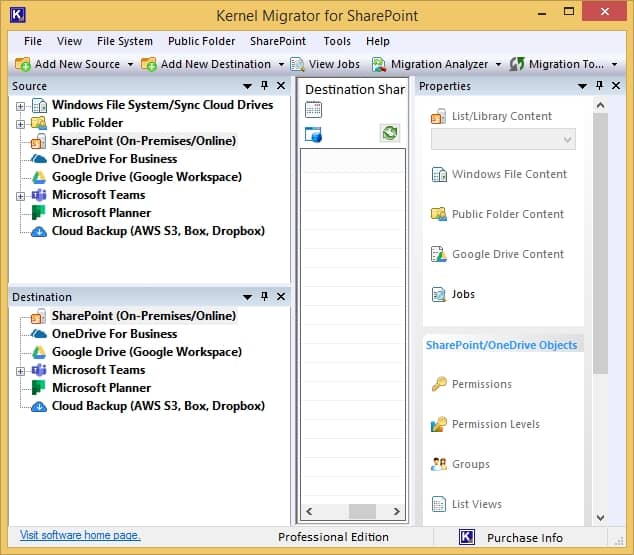Click the site window icon under Destination SharePoint
The height and width of the screenshot is (555, 634).
[313, 135]
